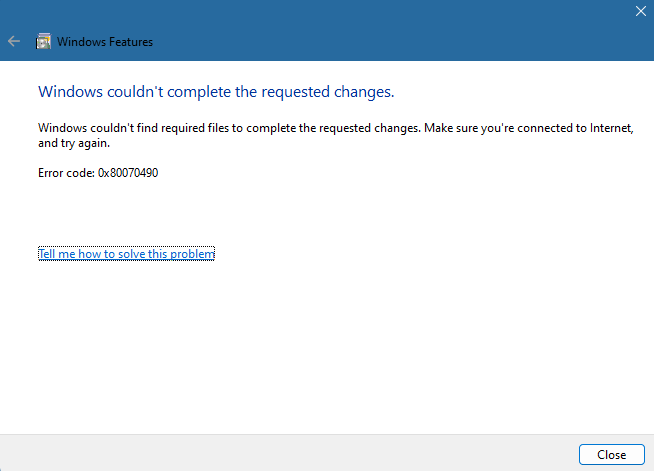Select the error code value 0x80070490
Screen dimensions: 654x471
click(128, 173)
